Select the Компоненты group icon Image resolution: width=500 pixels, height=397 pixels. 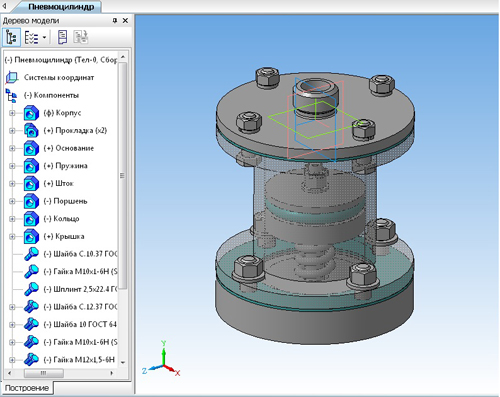click(x=11, y=95)
